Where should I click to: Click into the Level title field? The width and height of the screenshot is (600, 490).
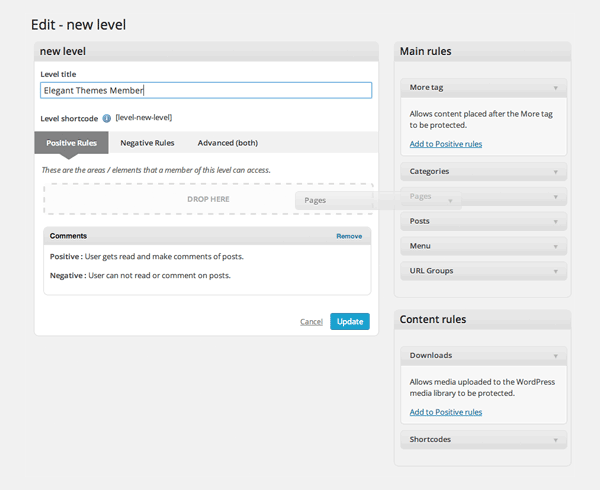(x=206, y=90)
